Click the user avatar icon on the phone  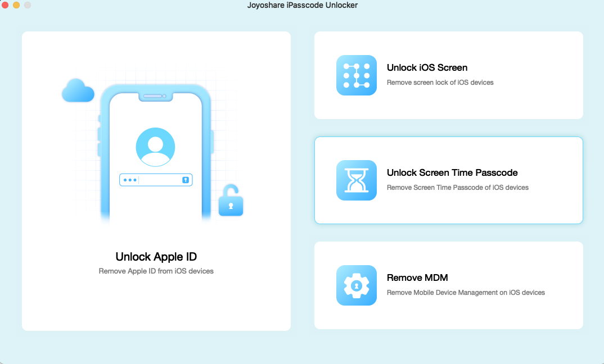click(156, 147)
